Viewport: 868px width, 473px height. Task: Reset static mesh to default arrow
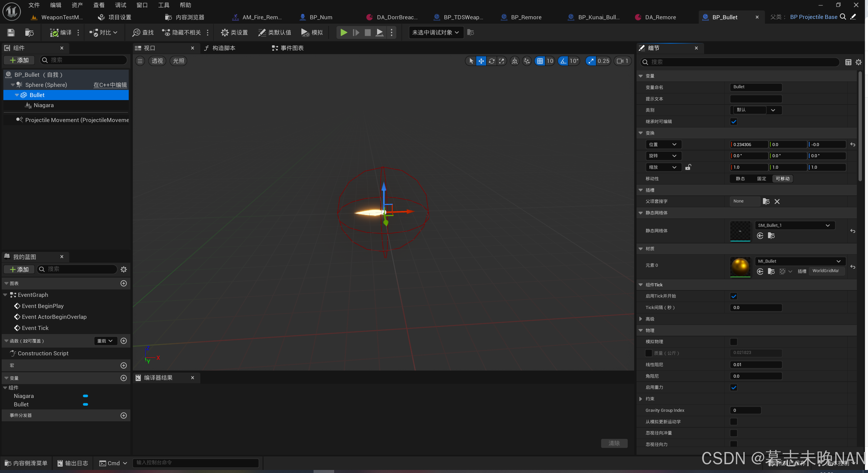[853, 231]
